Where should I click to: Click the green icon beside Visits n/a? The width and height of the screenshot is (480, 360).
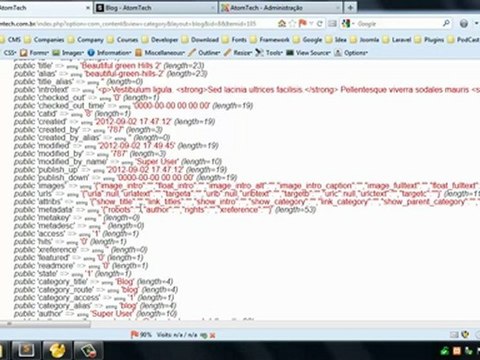click(x=204, y=335)
